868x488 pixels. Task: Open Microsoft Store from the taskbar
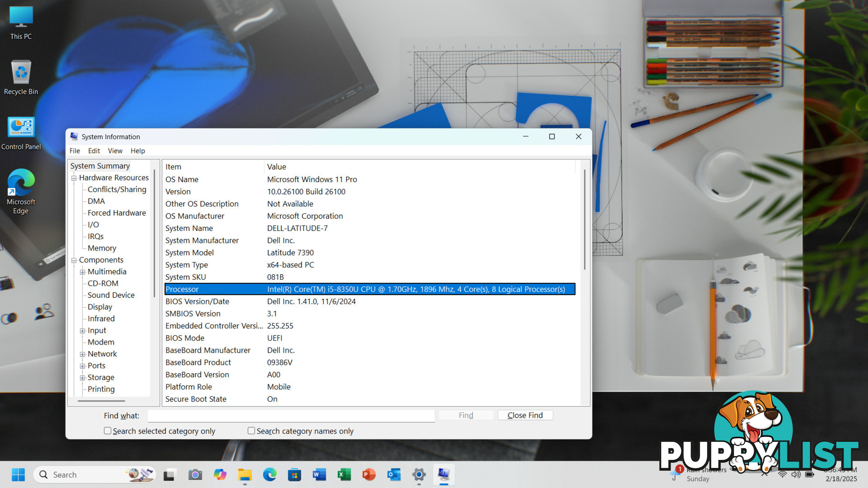coord(295,474)
